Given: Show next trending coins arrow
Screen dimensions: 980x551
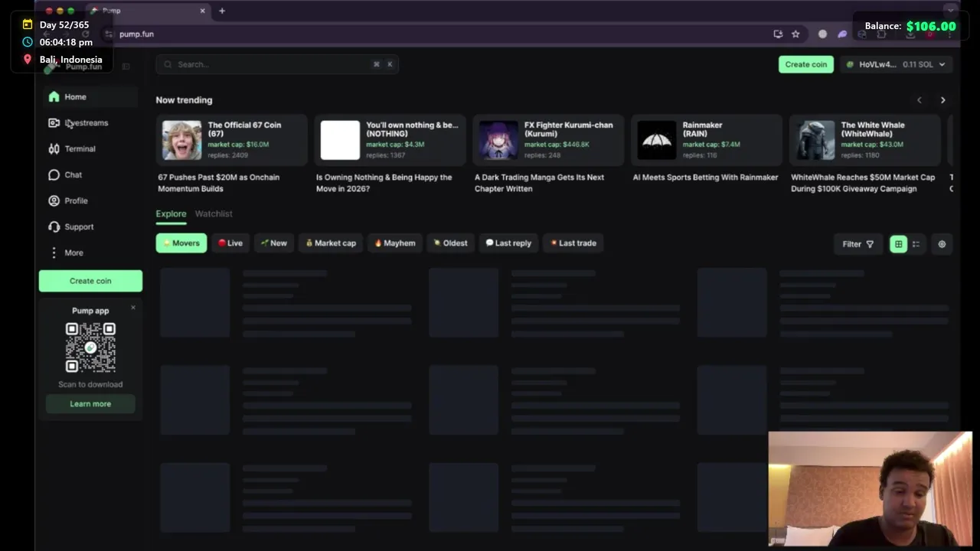Looking at the screenshot, I should click(x=942, y=100).
